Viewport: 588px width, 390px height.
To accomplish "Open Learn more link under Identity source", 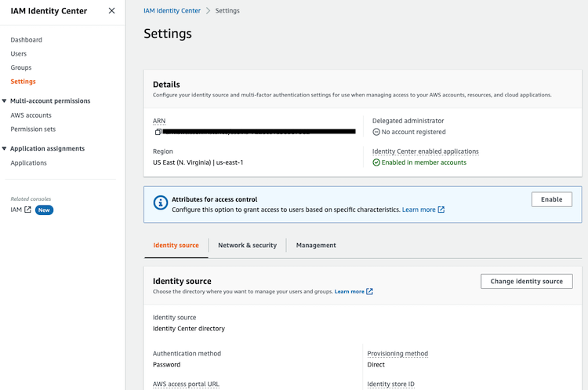I will coord(349,291).
